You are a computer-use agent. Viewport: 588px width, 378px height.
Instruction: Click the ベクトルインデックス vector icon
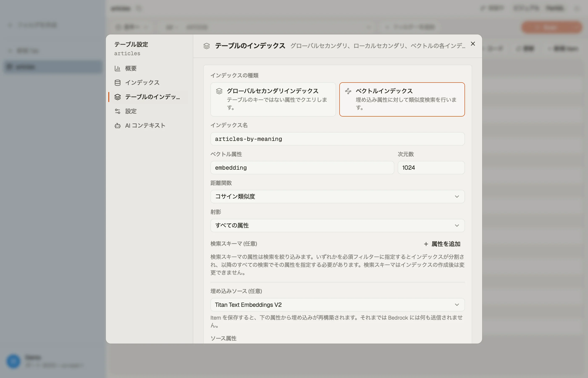(348, 91)
